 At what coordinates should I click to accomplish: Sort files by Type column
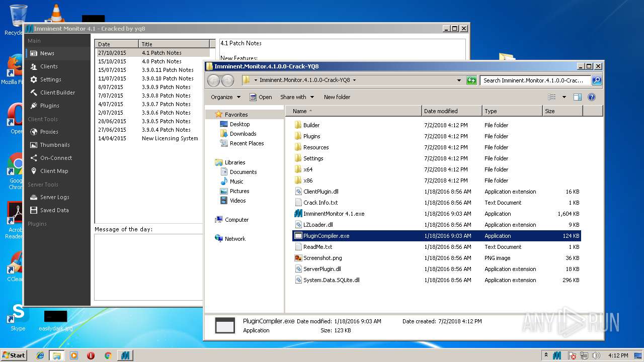(x=512, y=111)
